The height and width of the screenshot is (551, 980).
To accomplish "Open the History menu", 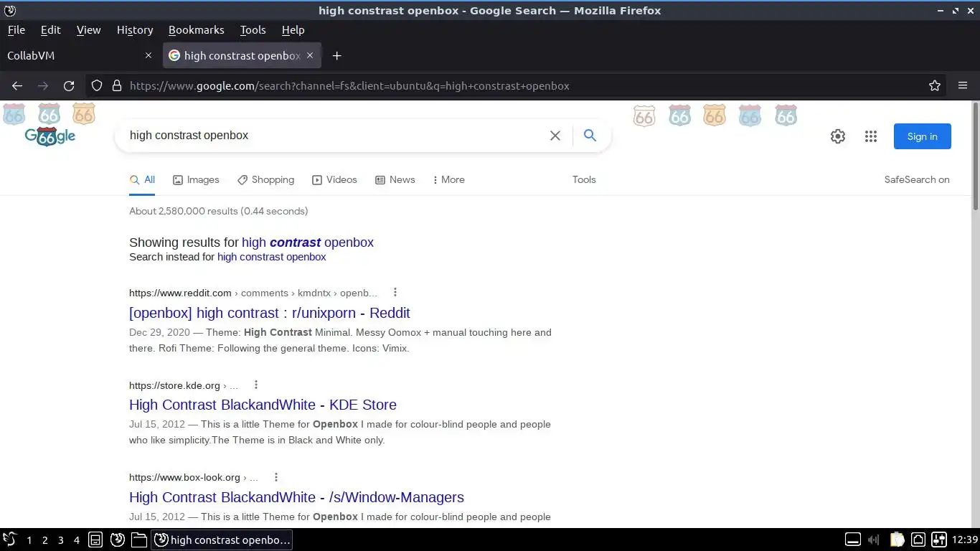I will 135,29.
